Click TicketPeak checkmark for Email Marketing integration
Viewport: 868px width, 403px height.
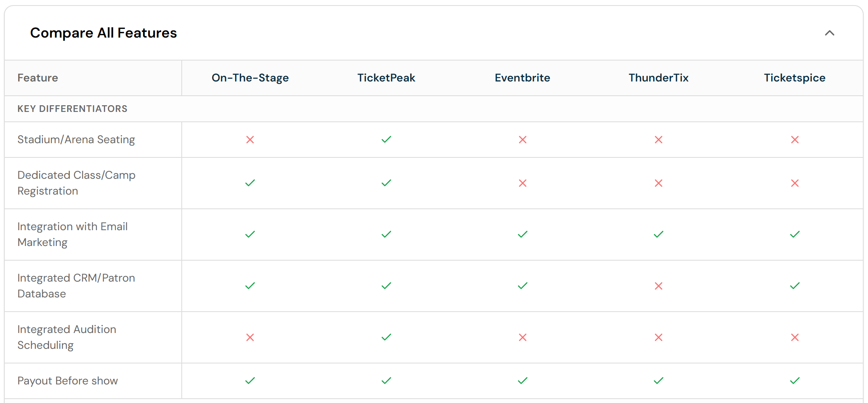(x=386, y=235)
